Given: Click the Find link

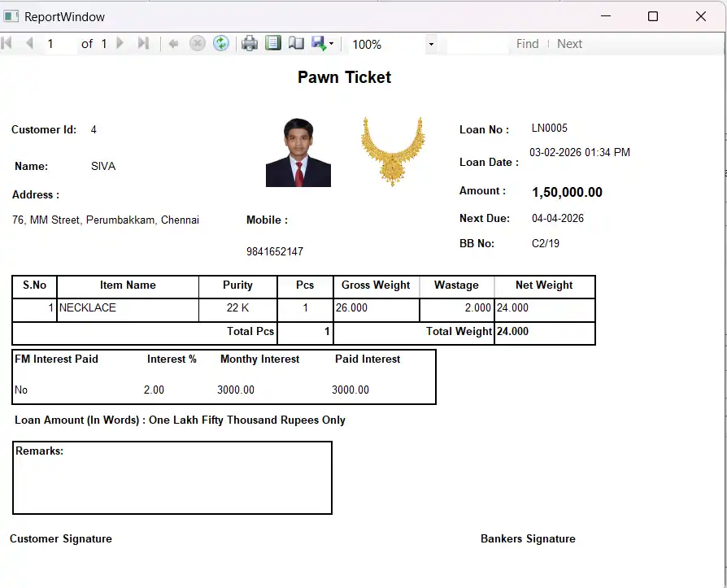Looking at the screenshot, I should point(528,44).
